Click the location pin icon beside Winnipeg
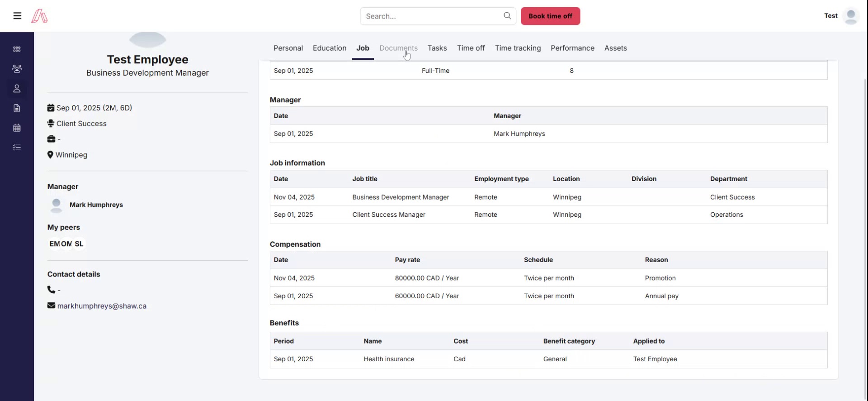The height and width of the screenshot is (401, 868). point(50,155)
